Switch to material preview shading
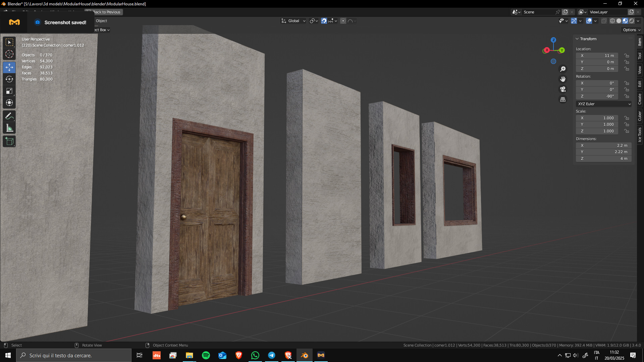Viewport: 644px width, 362px height. point(625,21)
